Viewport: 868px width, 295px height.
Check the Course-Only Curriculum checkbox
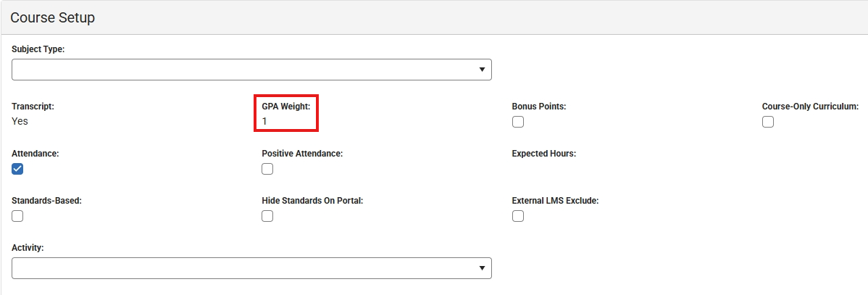pos(768,122)
